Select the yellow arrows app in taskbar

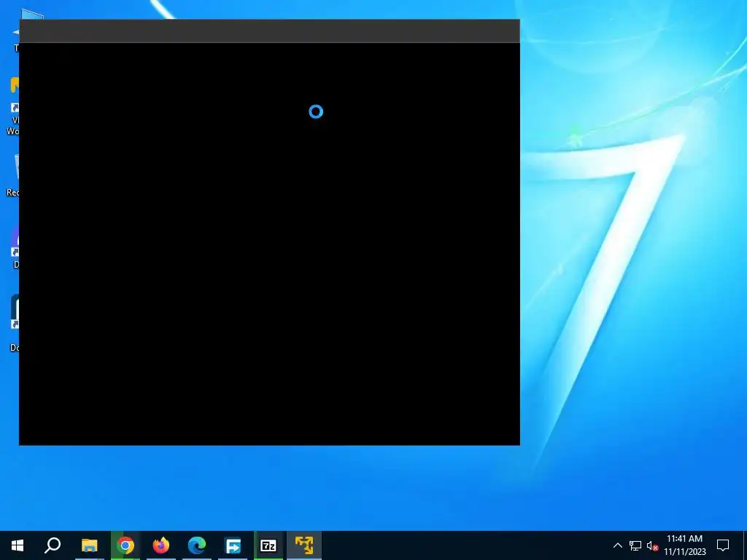[x=304, y=545]
